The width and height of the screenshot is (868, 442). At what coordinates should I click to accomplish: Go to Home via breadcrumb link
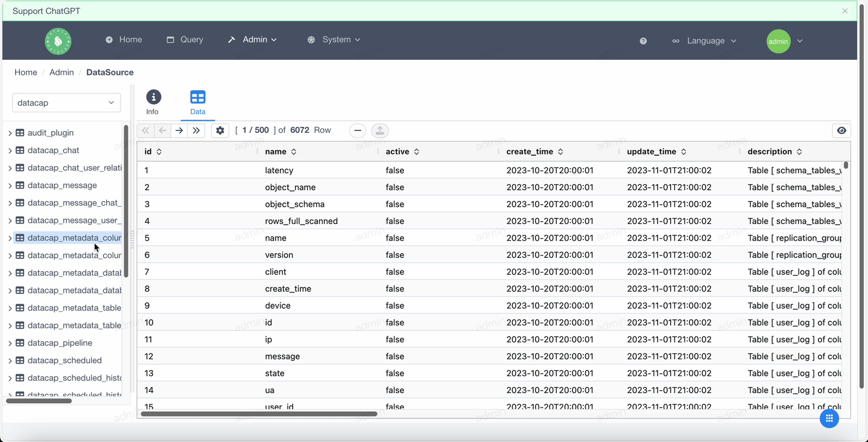tap(25, 72)
